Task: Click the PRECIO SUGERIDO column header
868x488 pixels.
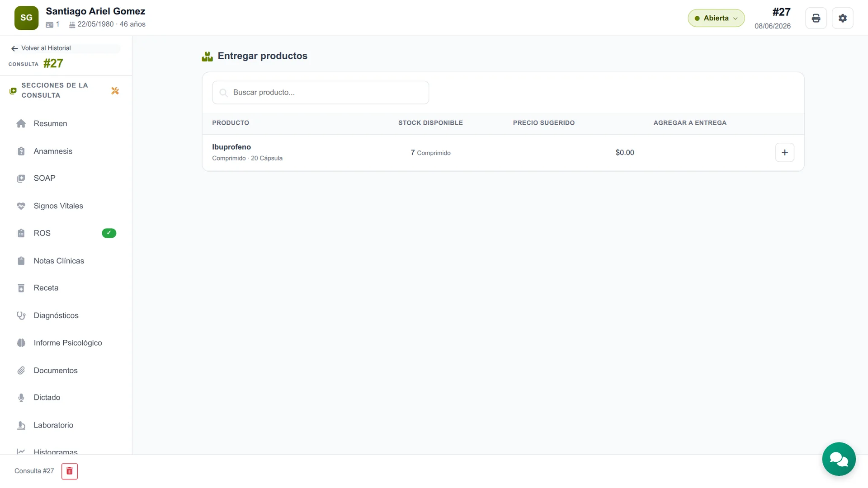Action: (543, 123)
